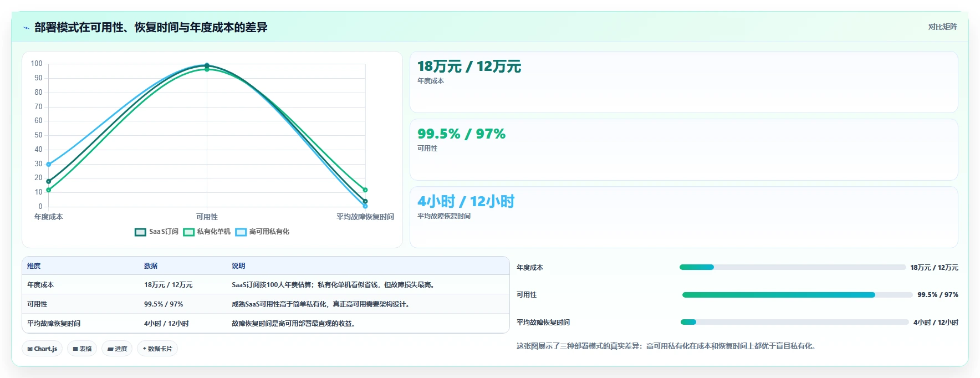Click the 4小时 / 12小时 progress value label
Viewport: 980px width, 378px height.
point(936,322)
